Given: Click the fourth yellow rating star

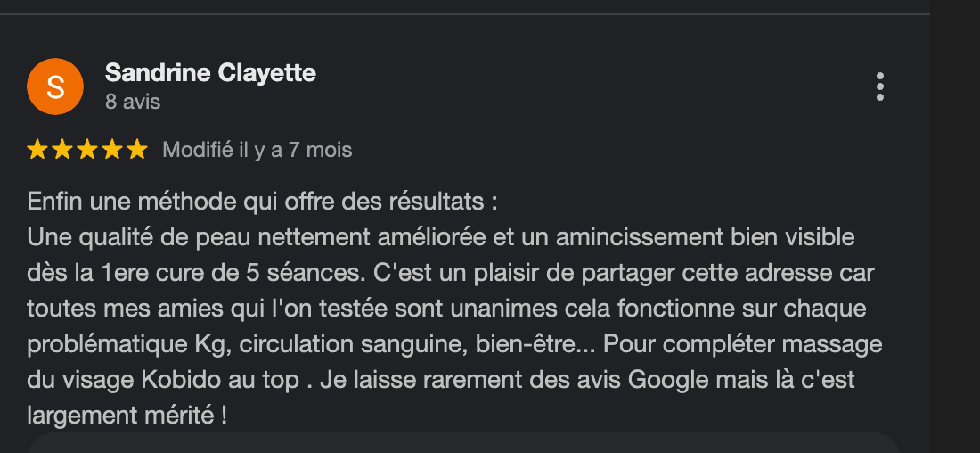Looking at the screenshot, I should click(112, 150).
